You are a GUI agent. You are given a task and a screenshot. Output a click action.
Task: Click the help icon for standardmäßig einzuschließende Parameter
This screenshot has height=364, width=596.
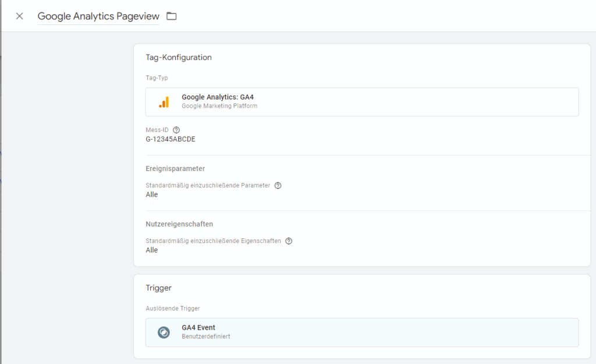point(278,185)
